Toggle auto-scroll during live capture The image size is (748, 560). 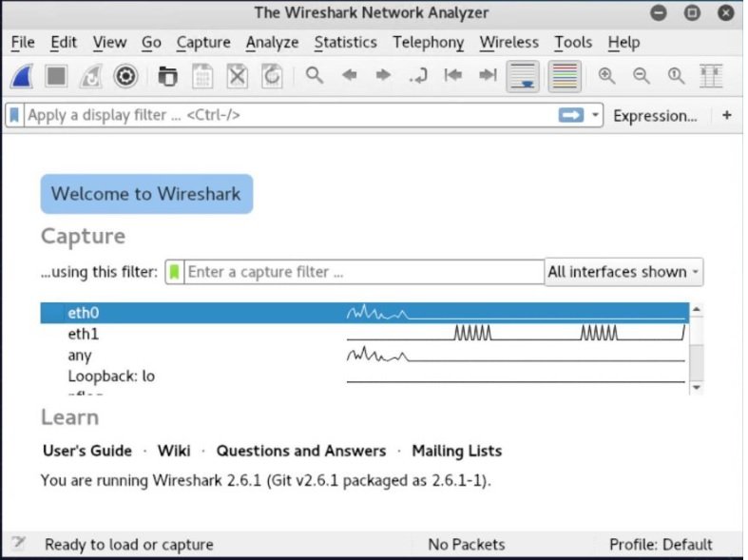tap(523, 76)
